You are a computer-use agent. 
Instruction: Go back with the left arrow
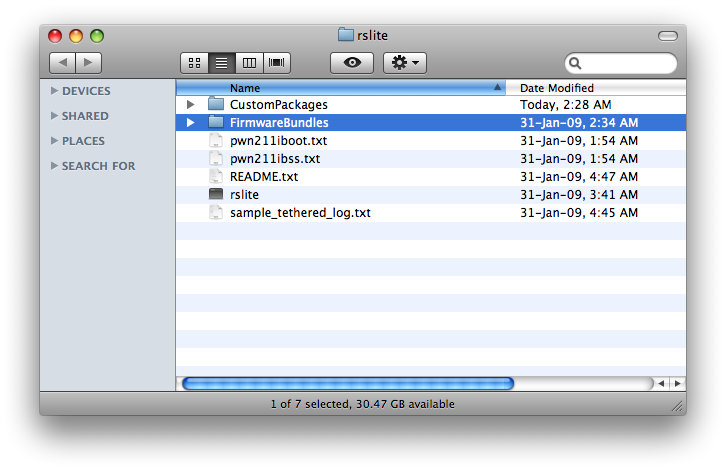[x=62, y=63]
